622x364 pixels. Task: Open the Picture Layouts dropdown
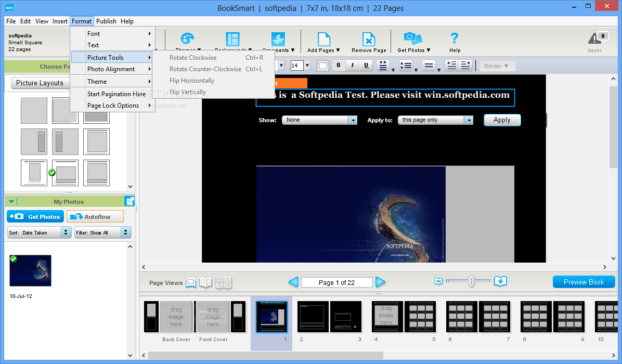[x=40, y=83]
